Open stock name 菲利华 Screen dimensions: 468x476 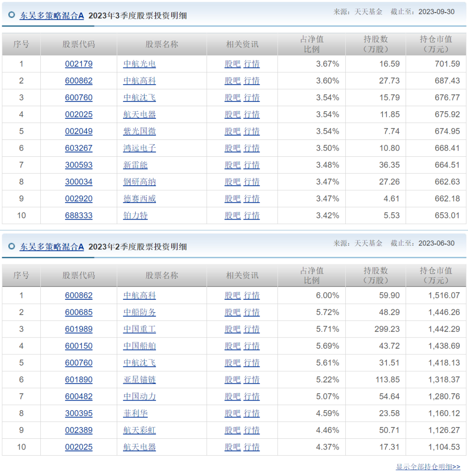pos(135,414)
